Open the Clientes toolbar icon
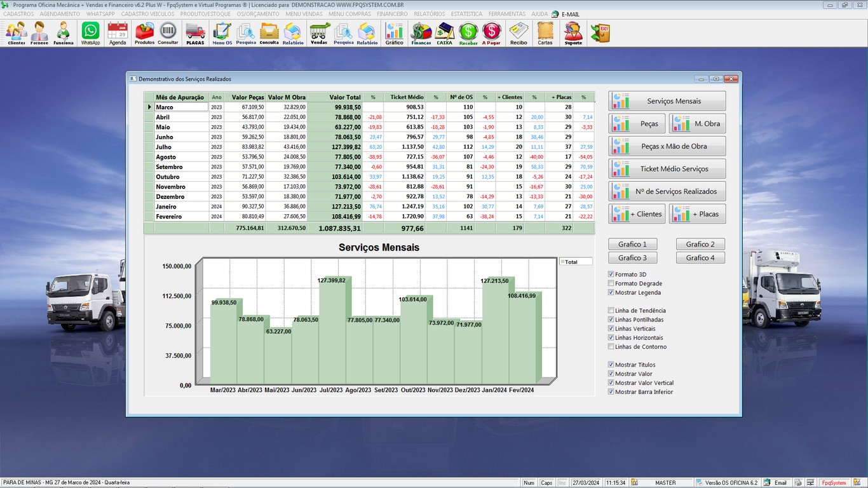Image resolution: width=868 pixels, height=488 pixels. 17,33
